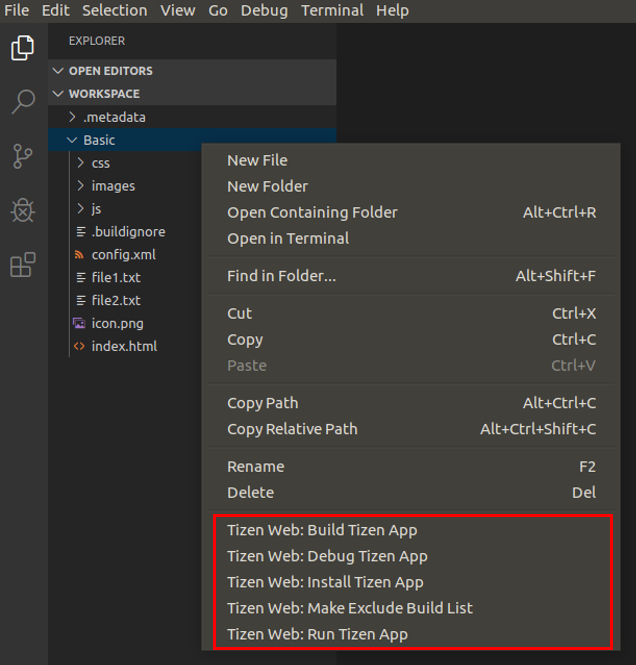Viewport: 636px width, 665px height.
Task: Click the config.xml file icon
Action: point(80,254)
